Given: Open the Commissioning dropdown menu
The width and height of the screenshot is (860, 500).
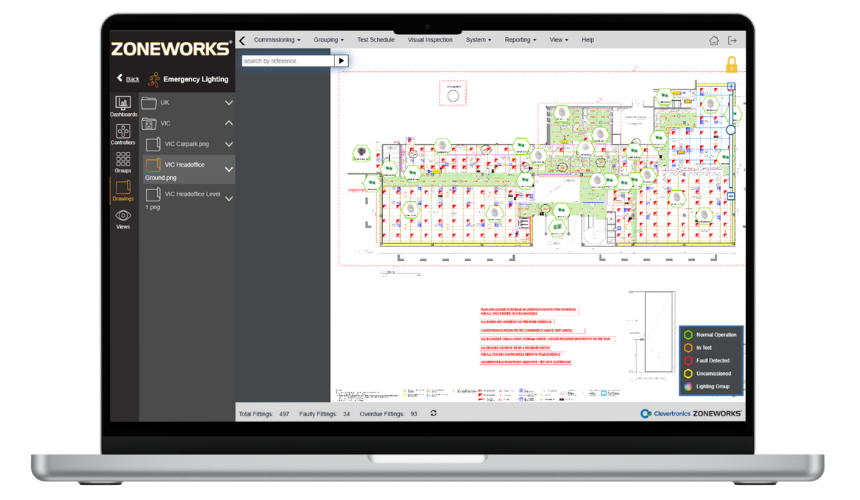Looking at the screenshot, I should click(x=277, y=40).
